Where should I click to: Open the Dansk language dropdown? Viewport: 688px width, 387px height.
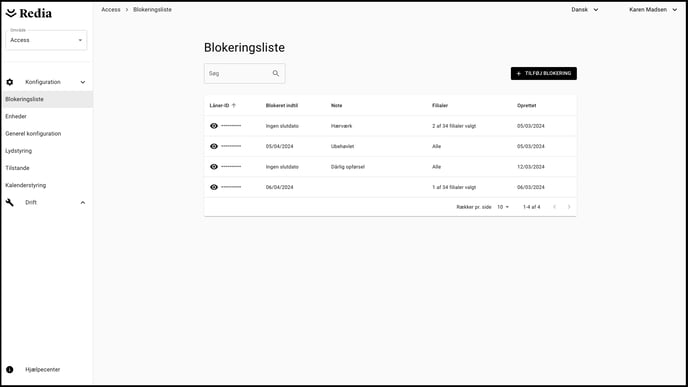point(584,10)
